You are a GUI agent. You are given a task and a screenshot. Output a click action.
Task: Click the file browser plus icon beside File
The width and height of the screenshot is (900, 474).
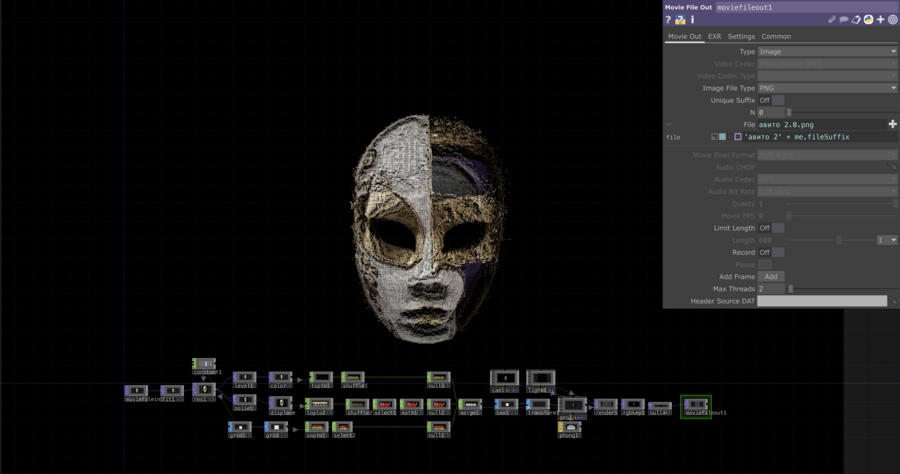tap(892, 124)
